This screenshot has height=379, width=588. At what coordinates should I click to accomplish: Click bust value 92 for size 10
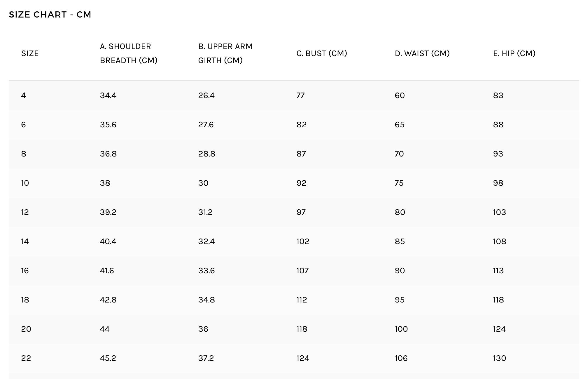301,183
